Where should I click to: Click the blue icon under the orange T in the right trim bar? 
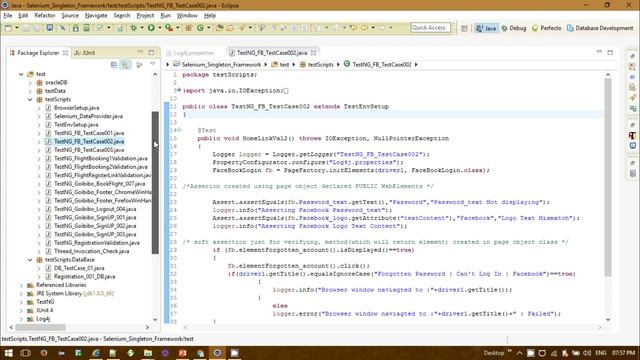(x=633, y=145)
